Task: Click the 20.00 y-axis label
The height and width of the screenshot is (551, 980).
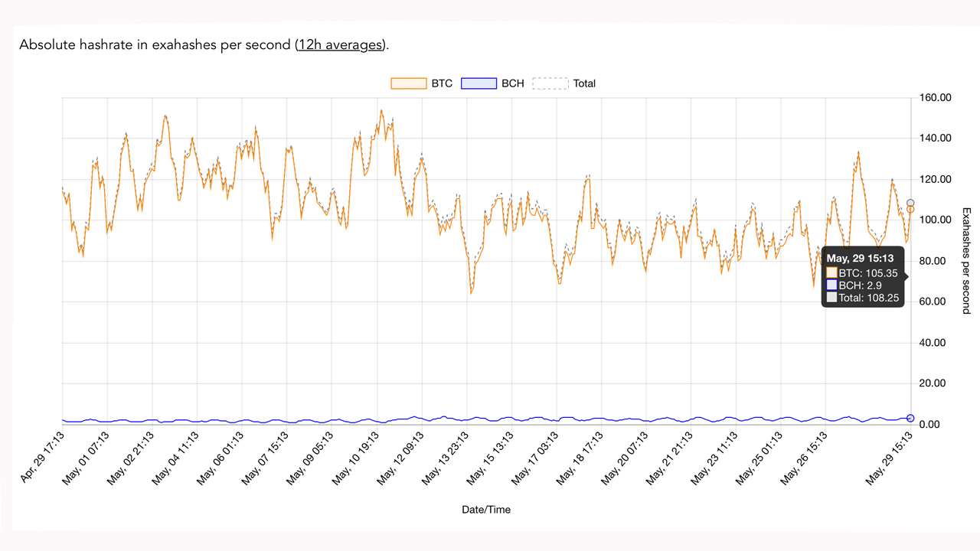Action: point(934,383)
